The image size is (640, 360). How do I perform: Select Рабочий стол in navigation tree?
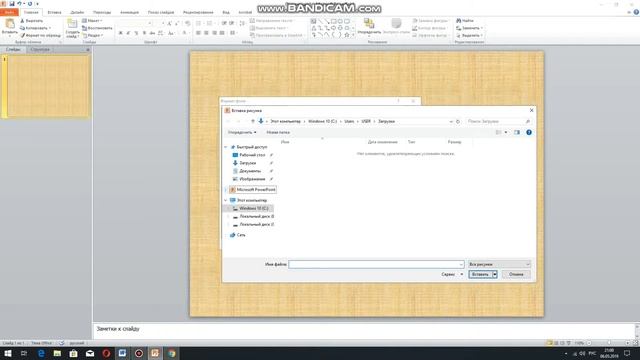click(252, 155)
